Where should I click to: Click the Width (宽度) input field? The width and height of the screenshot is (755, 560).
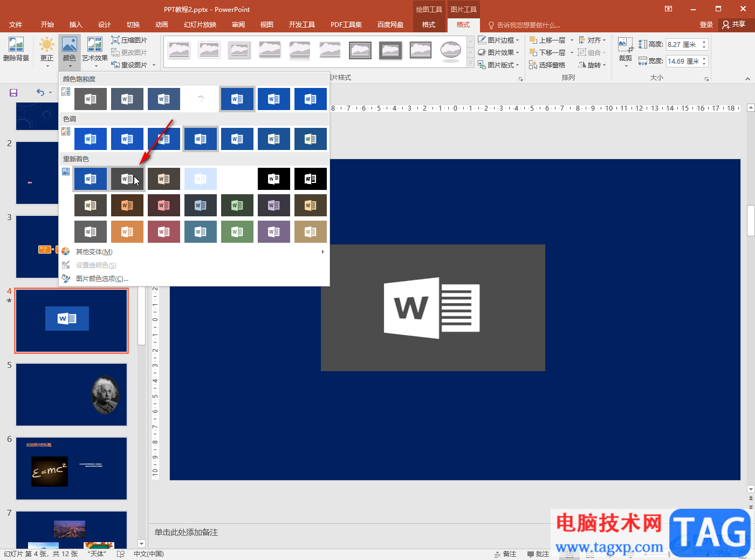pos(682,61)
